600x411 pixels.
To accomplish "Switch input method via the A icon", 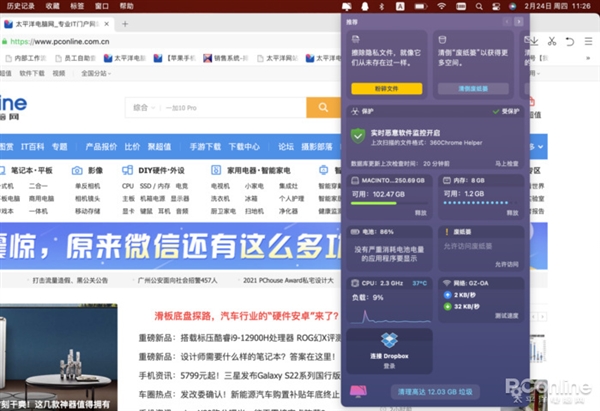I will pos(400,6).
